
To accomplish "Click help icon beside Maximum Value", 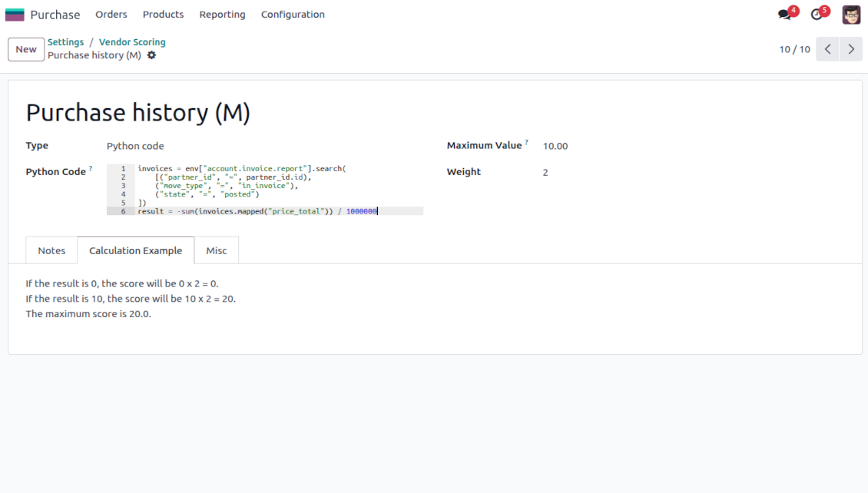I will coord(528,143).
